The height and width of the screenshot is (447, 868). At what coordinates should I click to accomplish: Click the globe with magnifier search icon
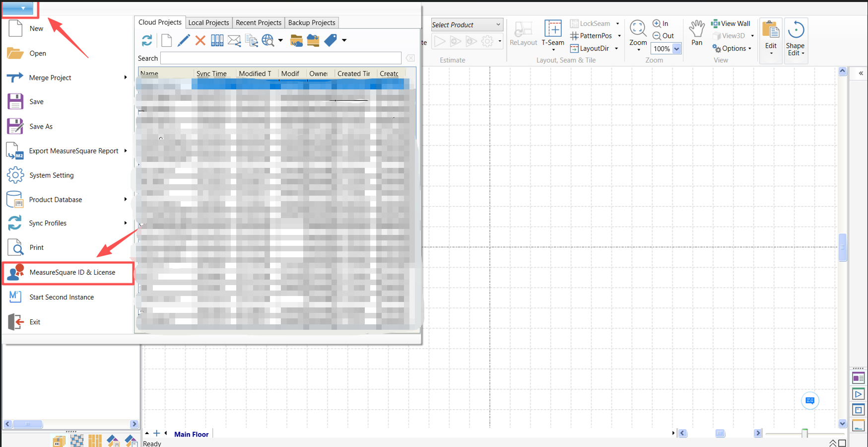(x=268, y=40)
